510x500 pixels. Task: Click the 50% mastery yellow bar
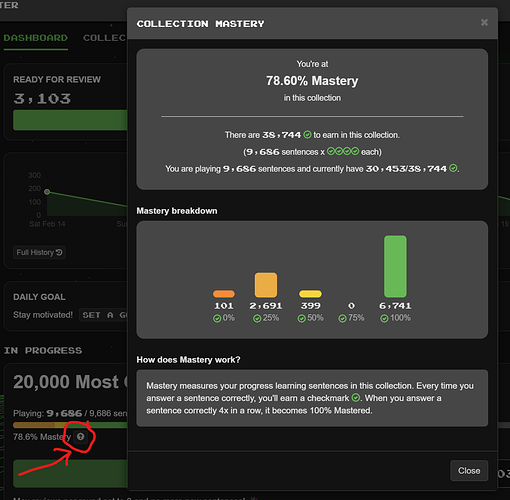coord(310,294)
